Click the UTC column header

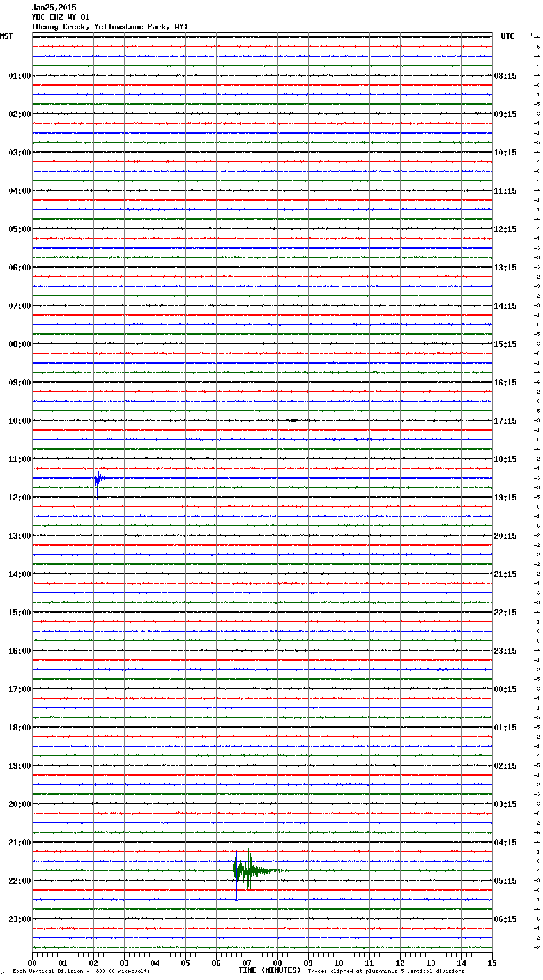point(508,36)
